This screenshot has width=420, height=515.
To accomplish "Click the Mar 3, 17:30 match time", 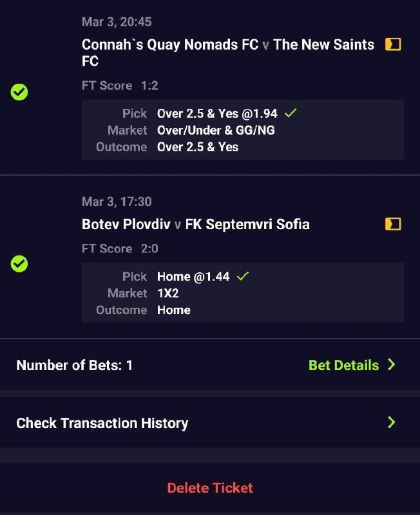I will 117,201.
